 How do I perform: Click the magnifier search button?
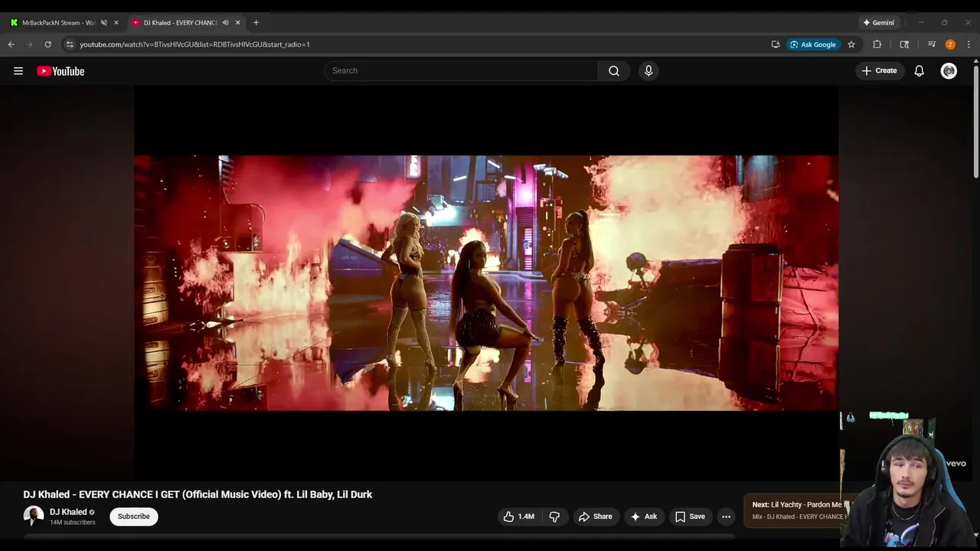pos(614,70)
